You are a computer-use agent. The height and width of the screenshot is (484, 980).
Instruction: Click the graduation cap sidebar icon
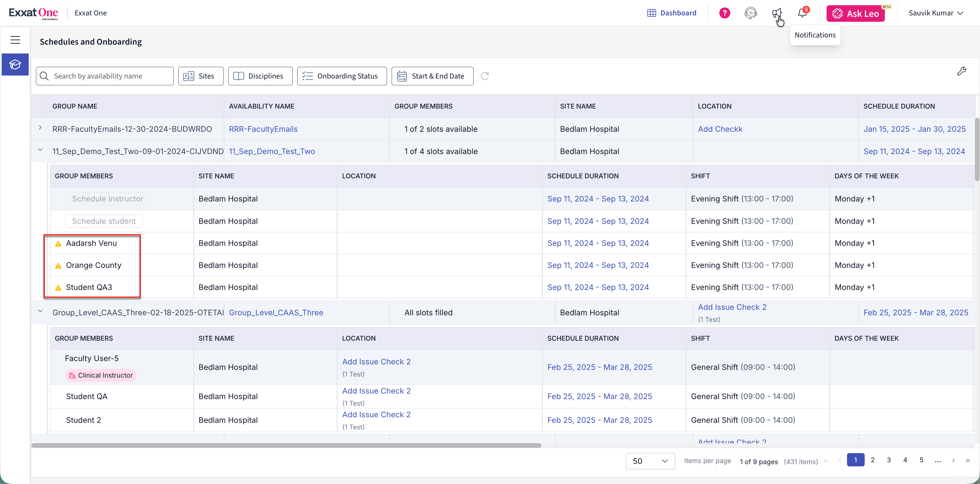pos(15,65)
